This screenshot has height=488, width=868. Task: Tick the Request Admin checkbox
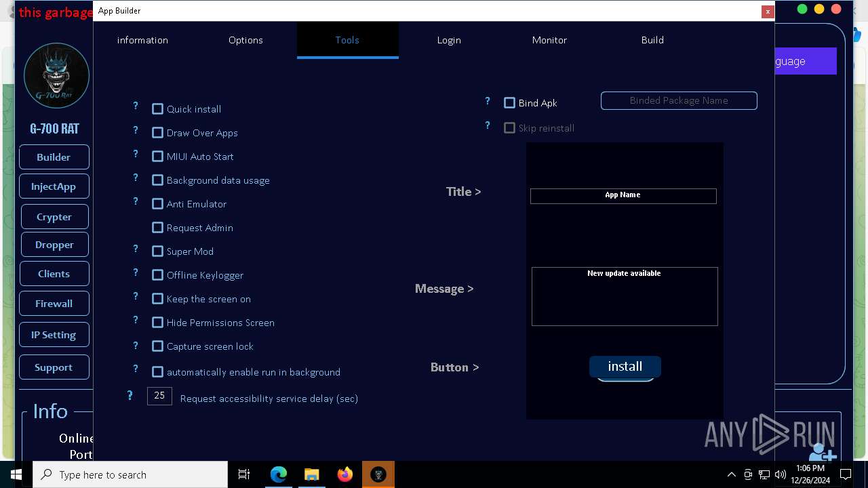click(157, 228)
